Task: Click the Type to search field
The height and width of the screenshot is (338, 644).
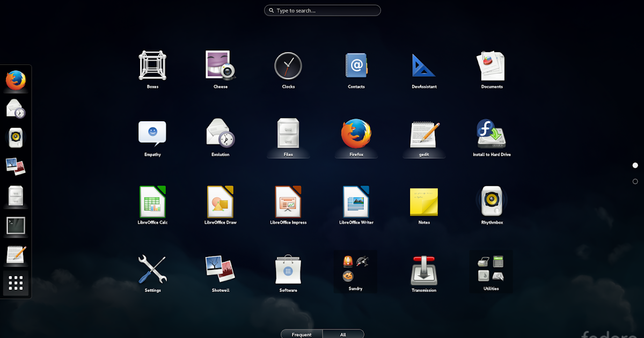Action: coord(322,10)
